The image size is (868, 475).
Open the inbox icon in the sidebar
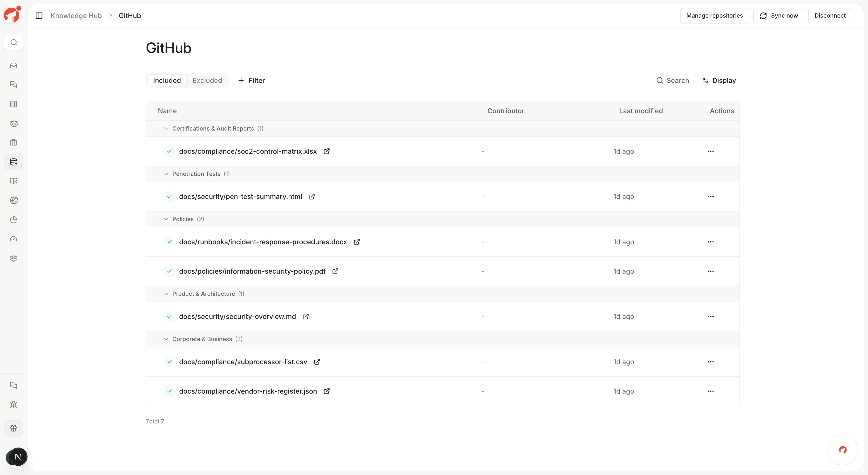coord(14,65)
